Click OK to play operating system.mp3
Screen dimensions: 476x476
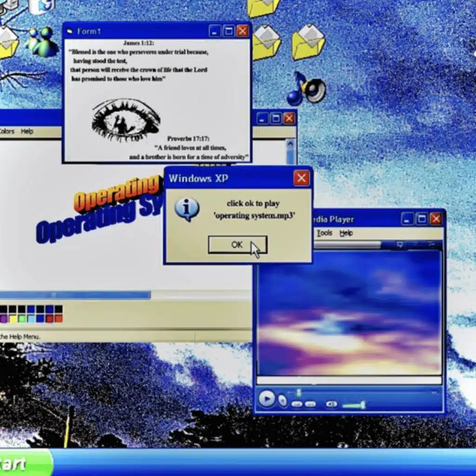pyautogui.click(x=237, y=245)
